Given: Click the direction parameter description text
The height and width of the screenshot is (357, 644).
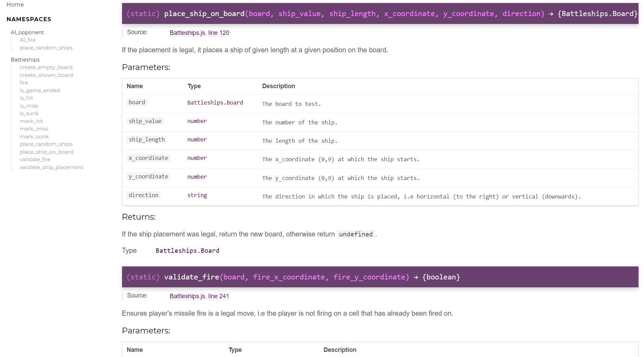Looking at the screenshot, I should click(421, 196).
